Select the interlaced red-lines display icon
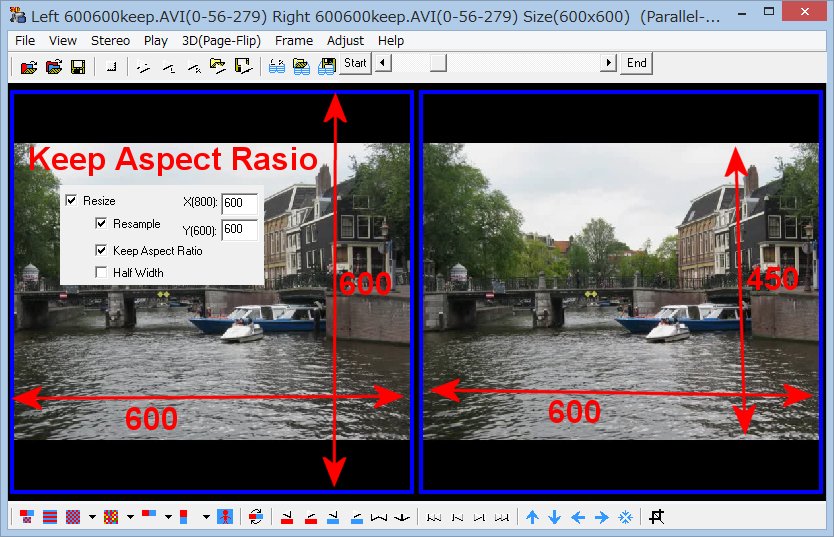The image size is (834, 537). click(x=50, y=516)
